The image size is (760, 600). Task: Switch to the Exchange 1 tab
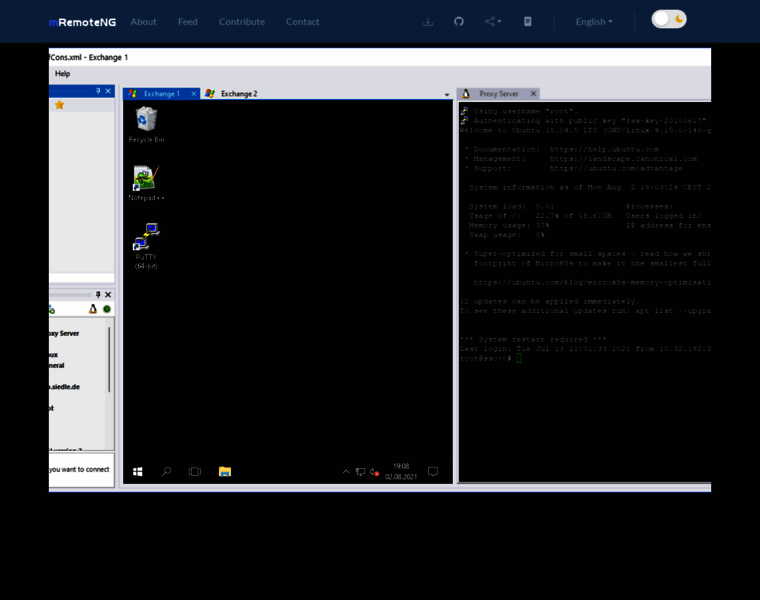162,94
